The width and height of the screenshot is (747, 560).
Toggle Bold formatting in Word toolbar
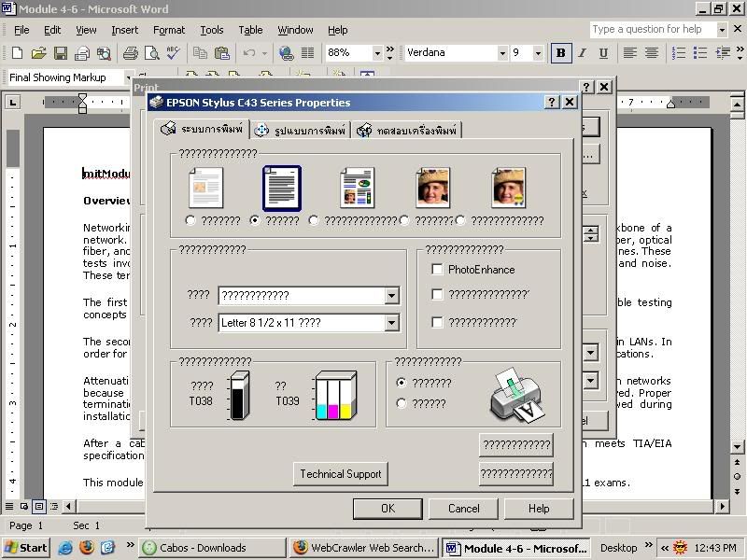(561, 53)
